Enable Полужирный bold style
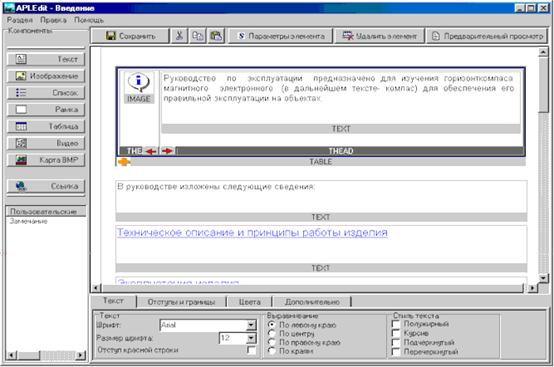This screenshot has width=554, height=367. (396, 324)
